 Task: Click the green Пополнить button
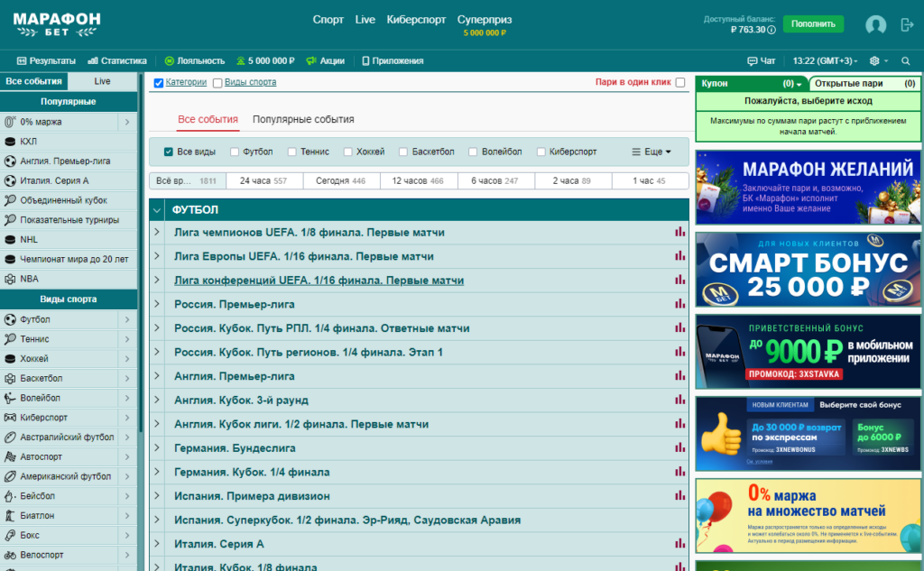point(813,24)
